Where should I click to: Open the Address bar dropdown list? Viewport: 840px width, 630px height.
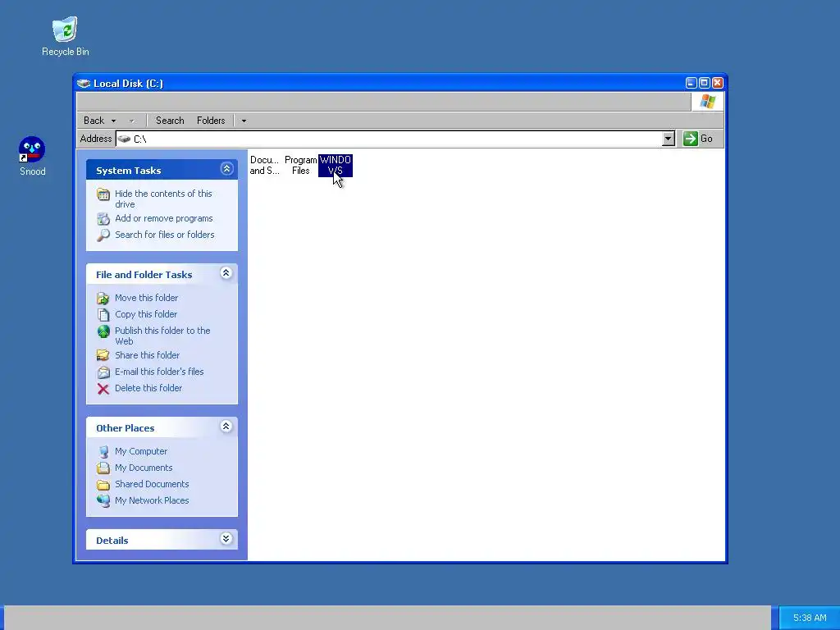[668, 139]
